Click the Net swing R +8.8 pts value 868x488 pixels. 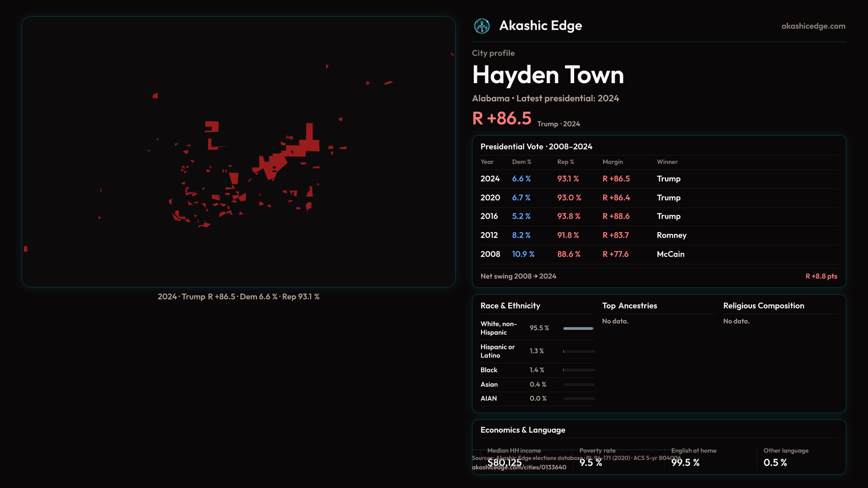tap(821, 277)
